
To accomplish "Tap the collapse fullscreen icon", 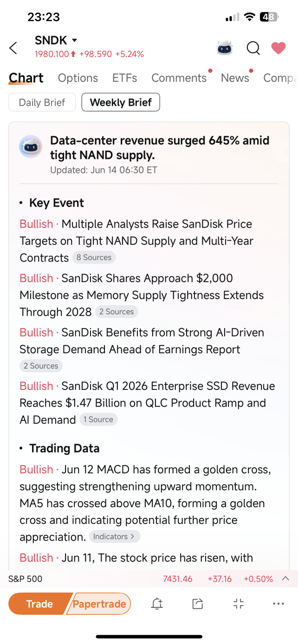I will [x=238, y=604].
